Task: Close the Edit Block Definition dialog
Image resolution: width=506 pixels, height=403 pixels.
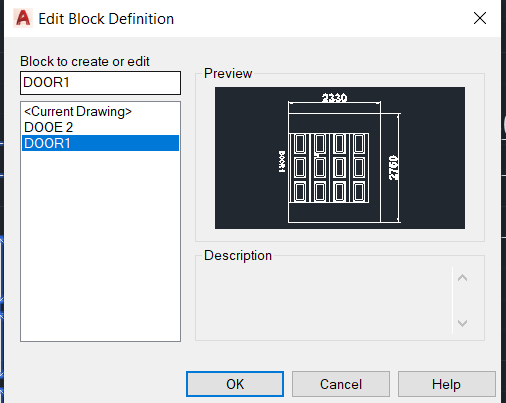Action: point(480,18)
